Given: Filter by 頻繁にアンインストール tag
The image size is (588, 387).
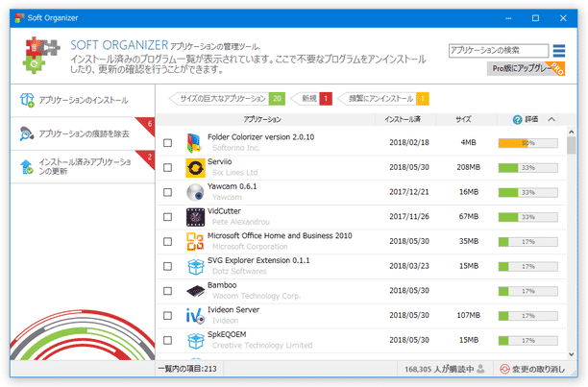Looking at the screenshot, I should tap(383, 99).
